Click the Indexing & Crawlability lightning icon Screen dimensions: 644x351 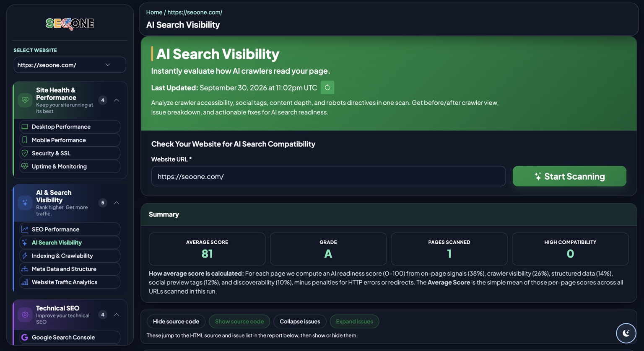(25, 256)
